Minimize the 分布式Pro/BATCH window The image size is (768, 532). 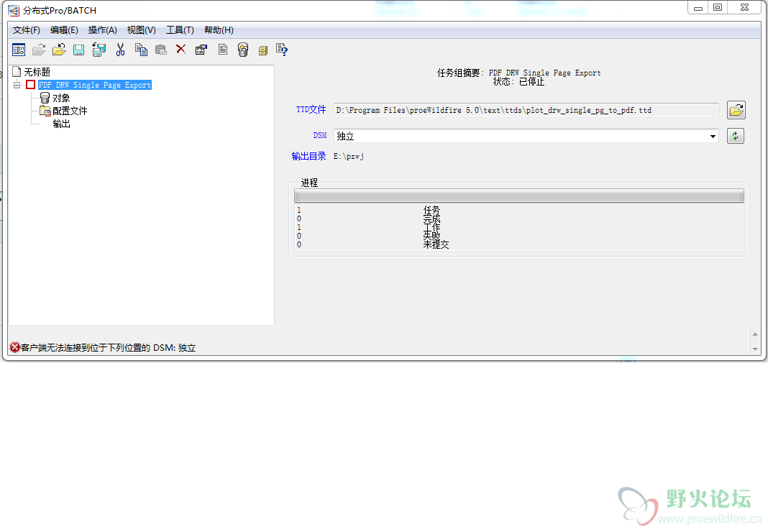pyautogui.click(x=698, y=8)
